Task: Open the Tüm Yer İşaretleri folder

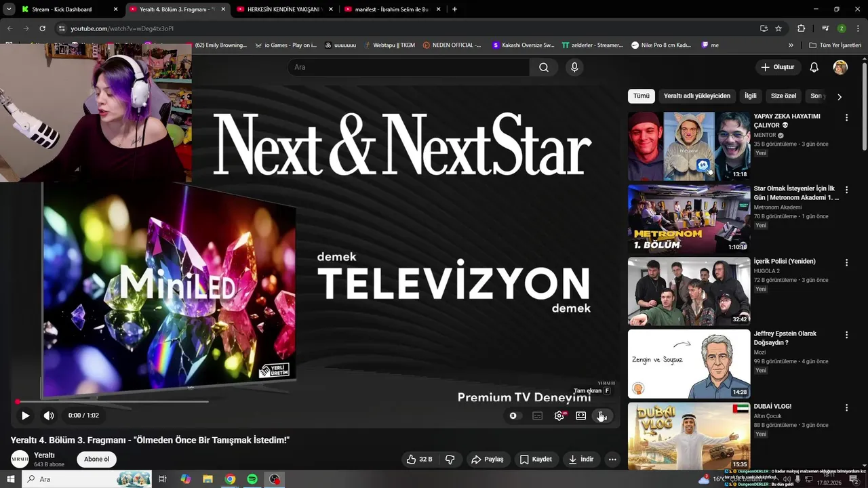Action: pos(835,45)
